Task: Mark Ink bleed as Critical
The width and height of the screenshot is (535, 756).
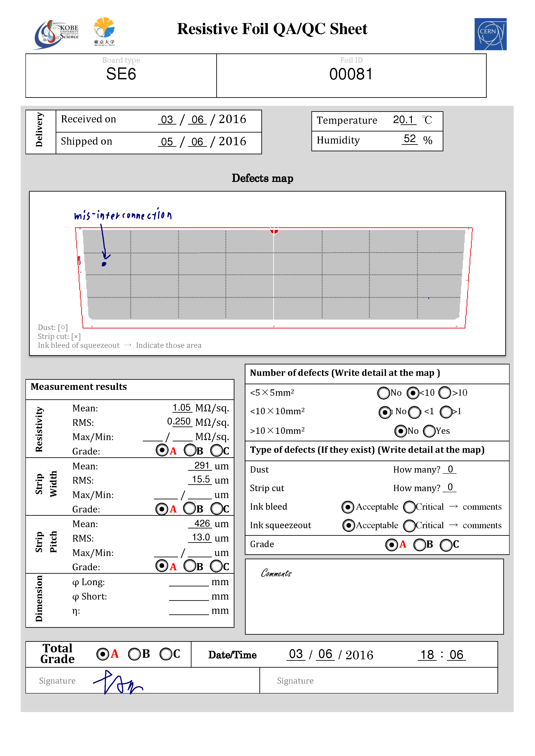Action: pos(409,507)
